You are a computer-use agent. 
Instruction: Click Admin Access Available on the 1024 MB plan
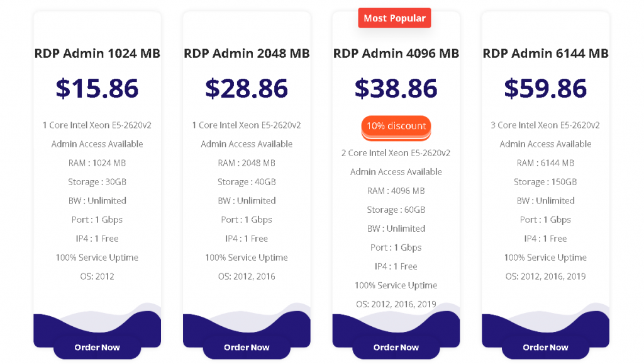point(97,144)
